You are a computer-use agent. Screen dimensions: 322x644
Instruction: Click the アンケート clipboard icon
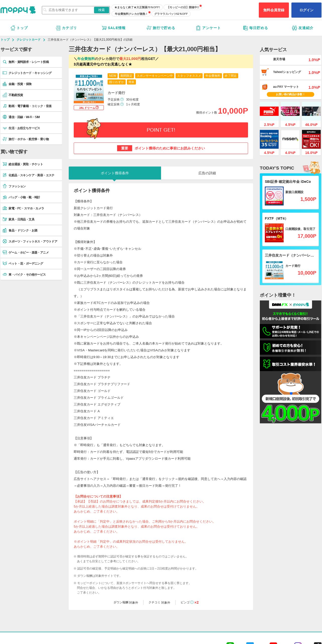point(198,28)
